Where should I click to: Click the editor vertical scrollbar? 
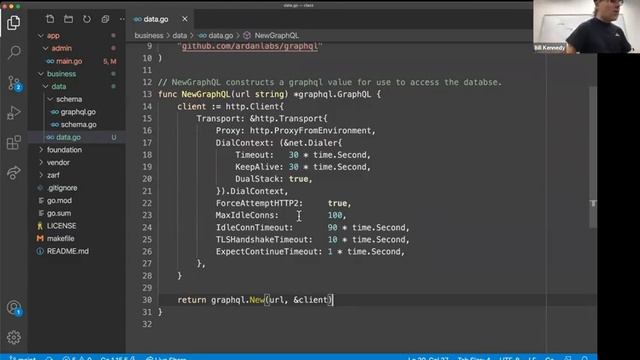tap(593, 157)
